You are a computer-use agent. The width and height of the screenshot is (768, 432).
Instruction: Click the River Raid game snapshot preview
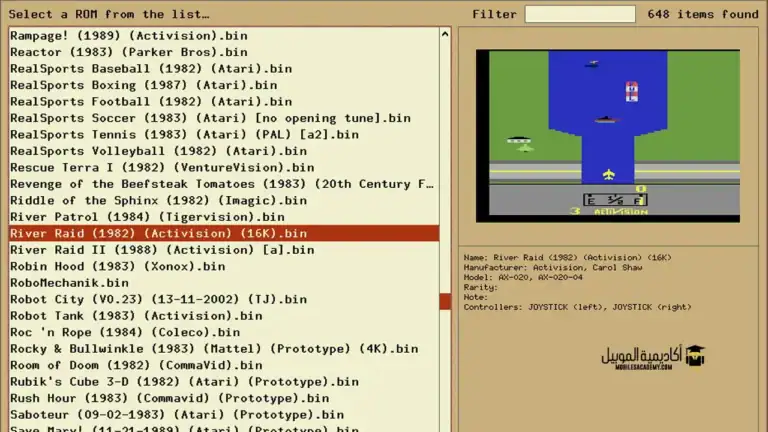[x=607, y=135]
